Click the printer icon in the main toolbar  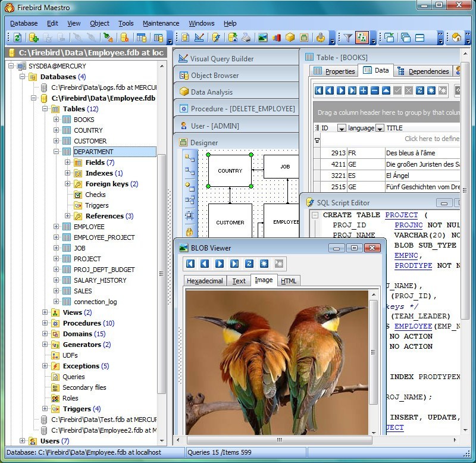[246, 37]
